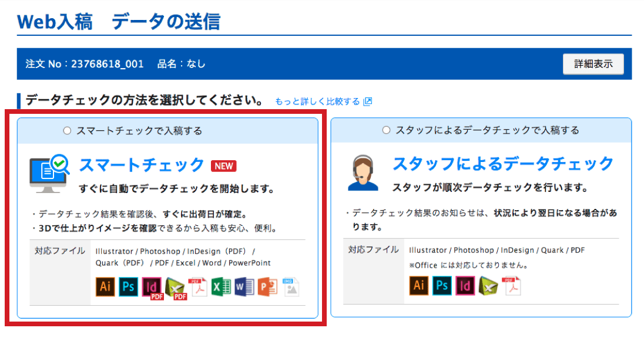
Task: Click the InDesign PDF icon under スマートチェック
Action: (152, 287)
